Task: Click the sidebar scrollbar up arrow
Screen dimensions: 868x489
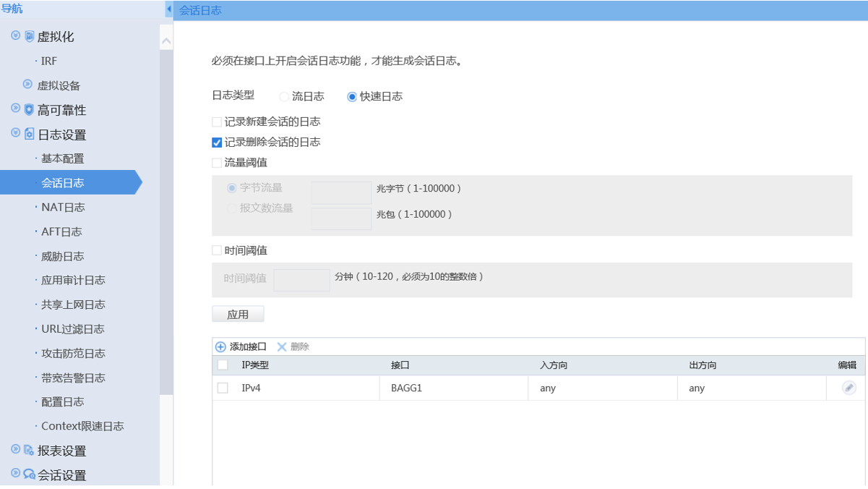Action: pyautogui.click(x=166, y=41)
